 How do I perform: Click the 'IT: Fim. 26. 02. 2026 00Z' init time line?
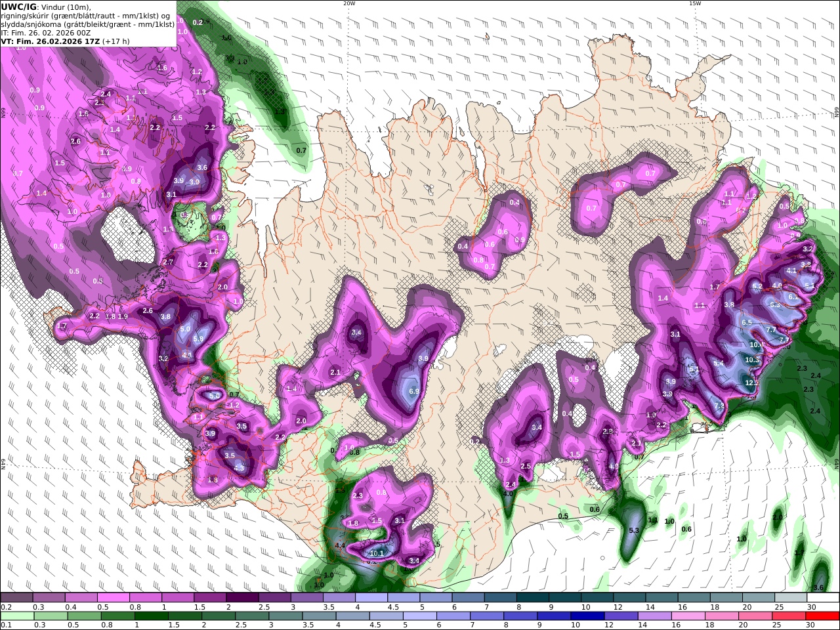[45, 32]
